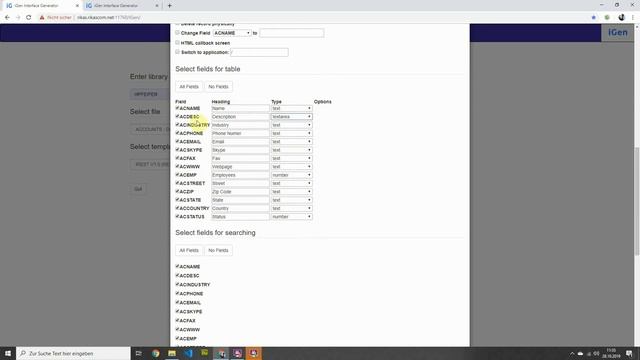
Task: Edit the Zip Code heading field for ACZIP
Action: point(240,191)
